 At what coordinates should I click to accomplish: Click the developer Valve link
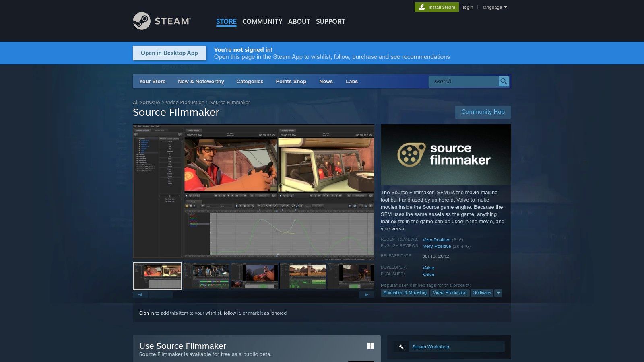pos(428,268)
